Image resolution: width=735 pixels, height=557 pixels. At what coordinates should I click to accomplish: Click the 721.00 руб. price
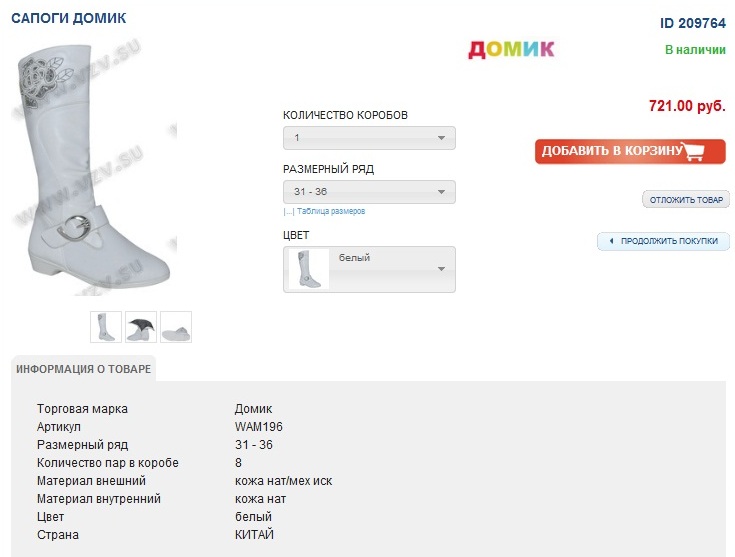pyautogui.click(x=687, y=106)
